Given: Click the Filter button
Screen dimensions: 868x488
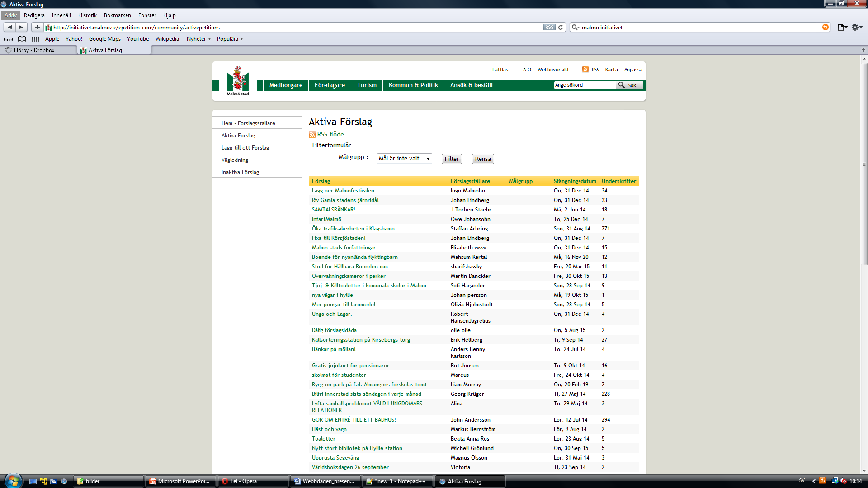Looking at the screenshot, I should [452, 159].
